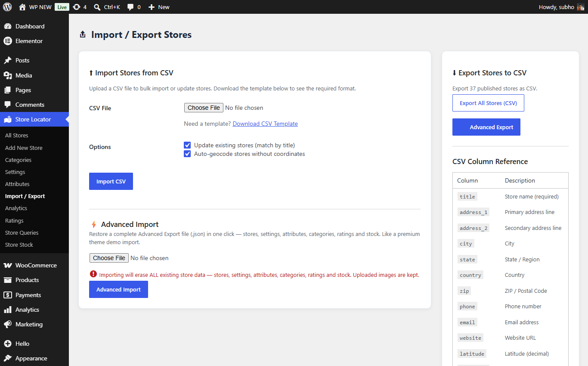Click the email column code tag

tap(467, 322)
